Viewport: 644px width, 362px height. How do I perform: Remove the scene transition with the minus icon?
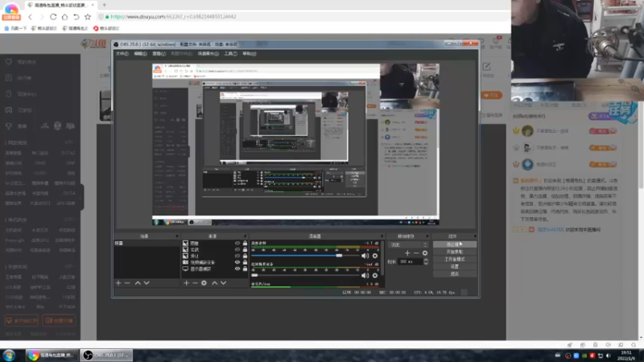416,253
